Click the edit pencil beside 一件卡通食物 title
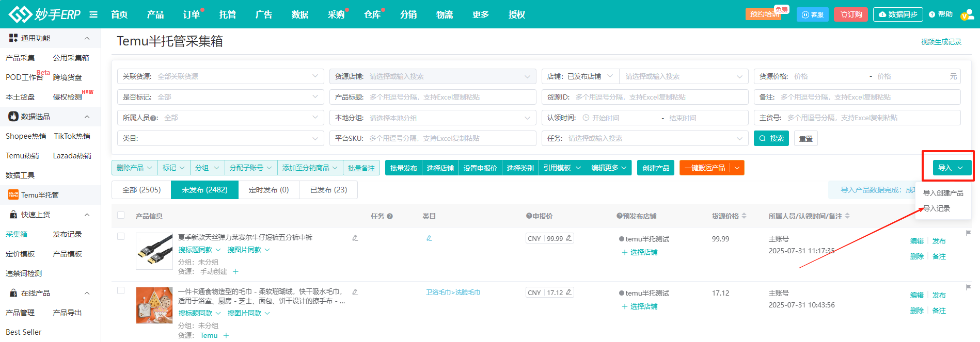This screenshot has height=342, width=980. click(355, 292)
